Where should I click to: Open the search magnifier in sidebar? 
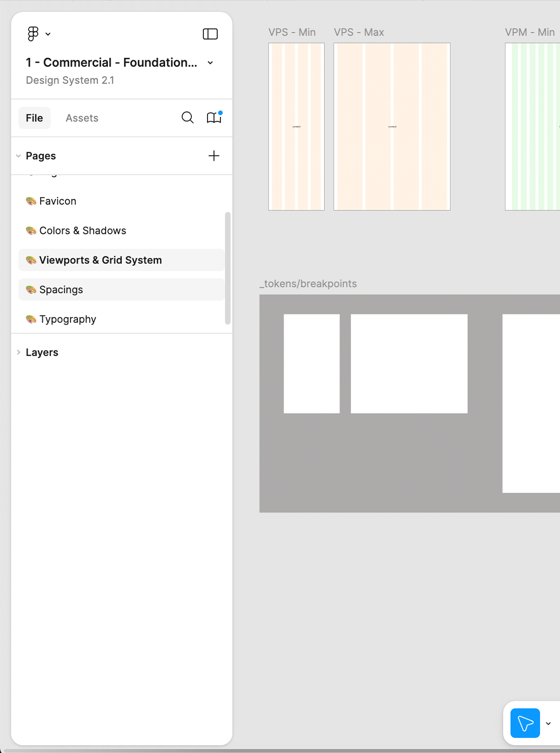188,118
